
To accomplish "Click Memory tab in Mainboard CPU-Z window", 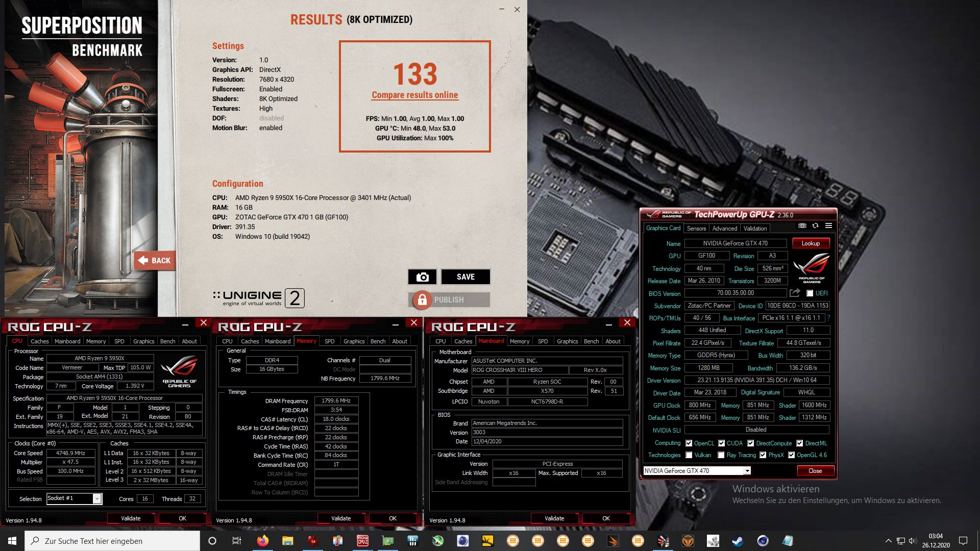I will tap(519, 341).
